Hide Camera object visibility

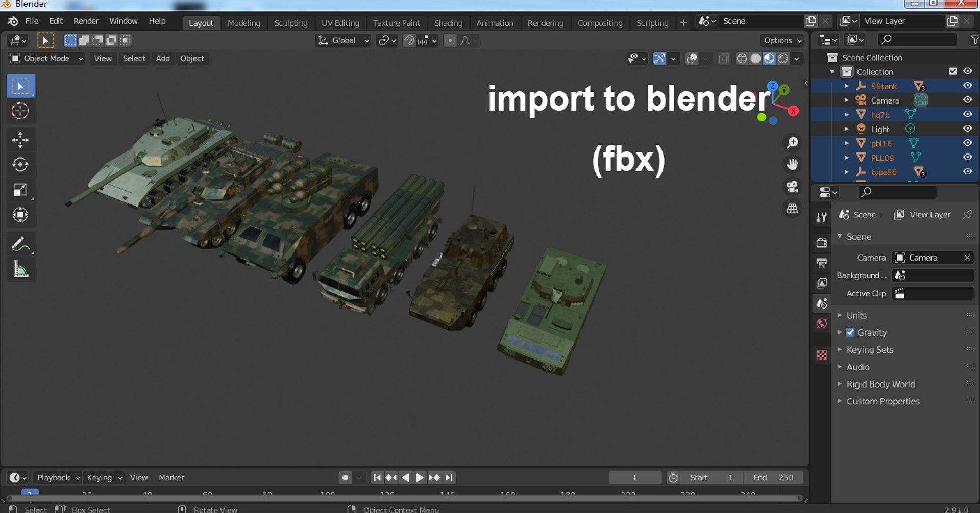click(967, 100)
